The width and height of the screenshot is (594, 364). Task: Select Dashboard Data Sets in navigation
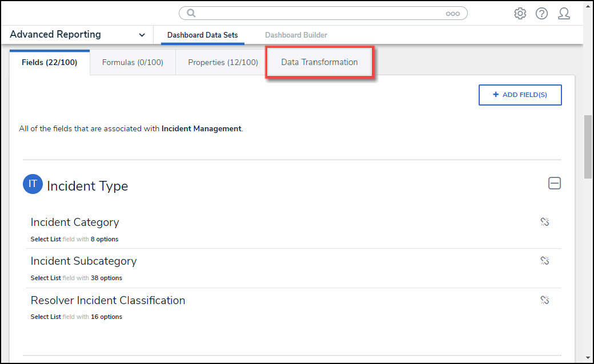click(202, 35)
